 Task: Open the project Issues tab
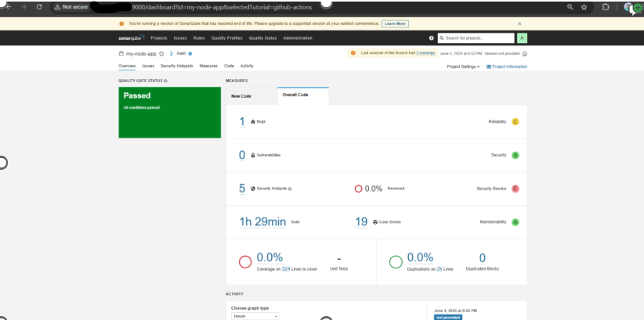(148, 66)
